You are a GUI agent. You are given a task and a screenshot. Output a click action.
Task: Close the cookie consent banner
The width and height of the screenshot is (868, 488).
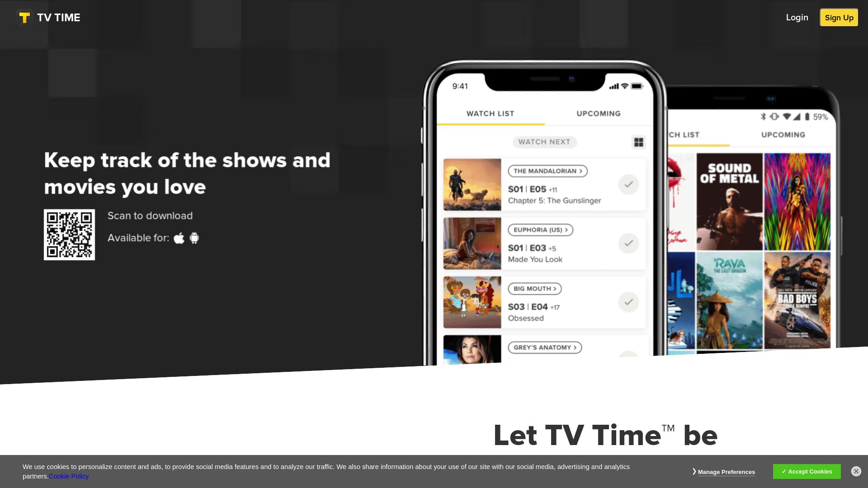coord(856,471)
